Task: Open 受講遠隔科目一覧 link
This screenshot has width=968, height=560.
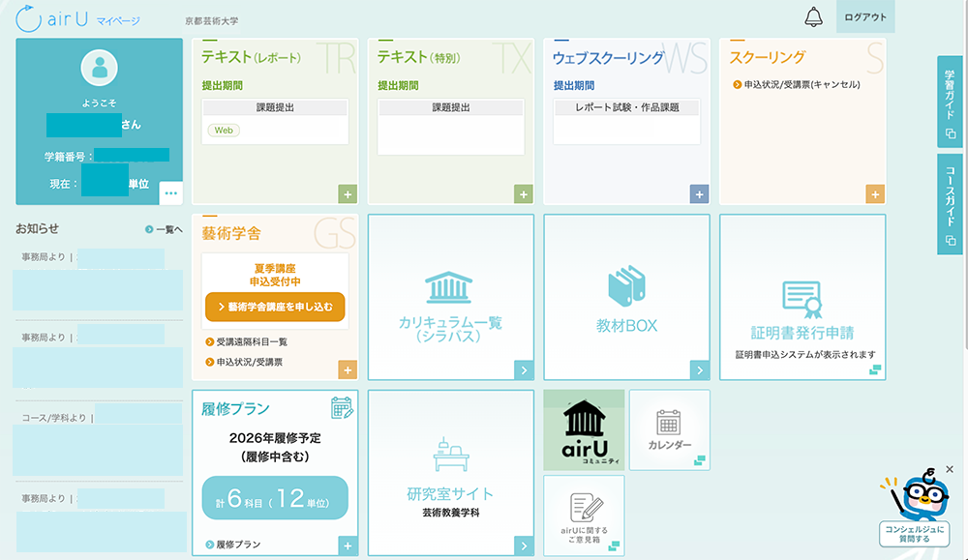Action: tap(246, 341)
